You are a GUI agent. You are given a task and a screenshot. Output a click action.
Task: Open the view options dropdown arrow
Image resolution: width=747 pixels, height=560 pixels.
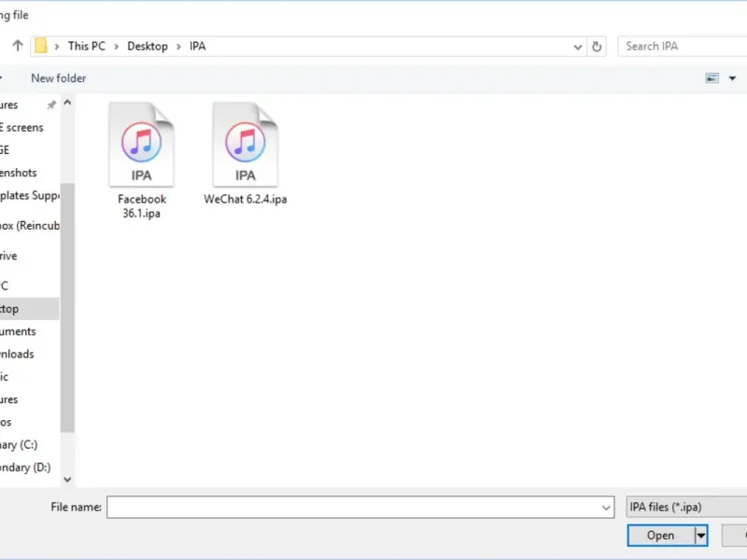tap(732, 78)
